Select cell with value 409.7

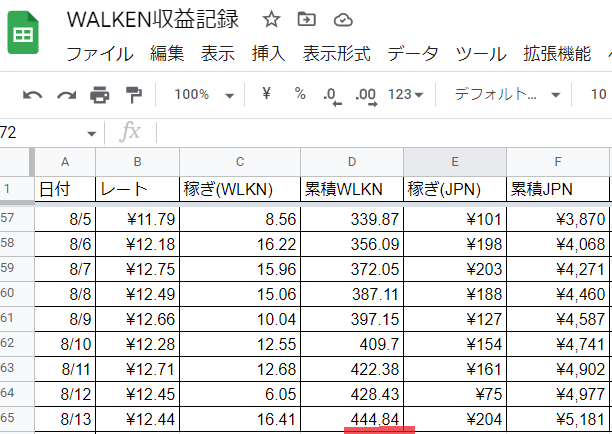352,344
